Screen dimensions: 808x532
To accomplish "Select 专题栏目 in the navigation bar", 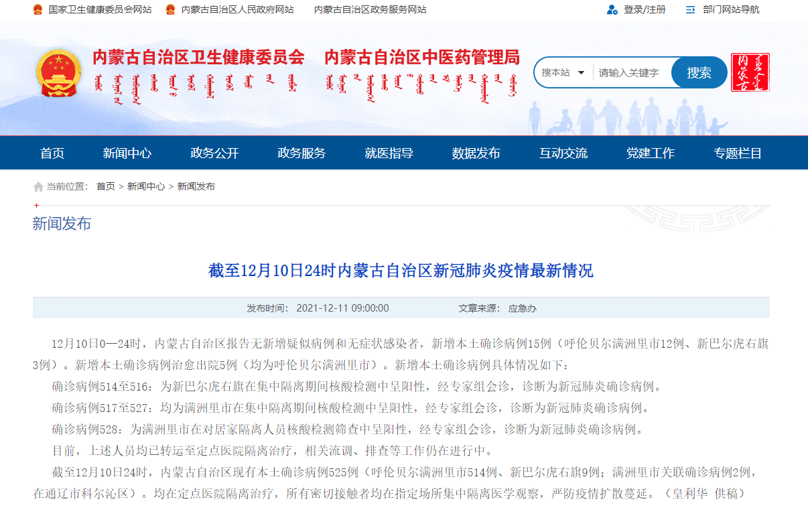I will pos(738,153).
